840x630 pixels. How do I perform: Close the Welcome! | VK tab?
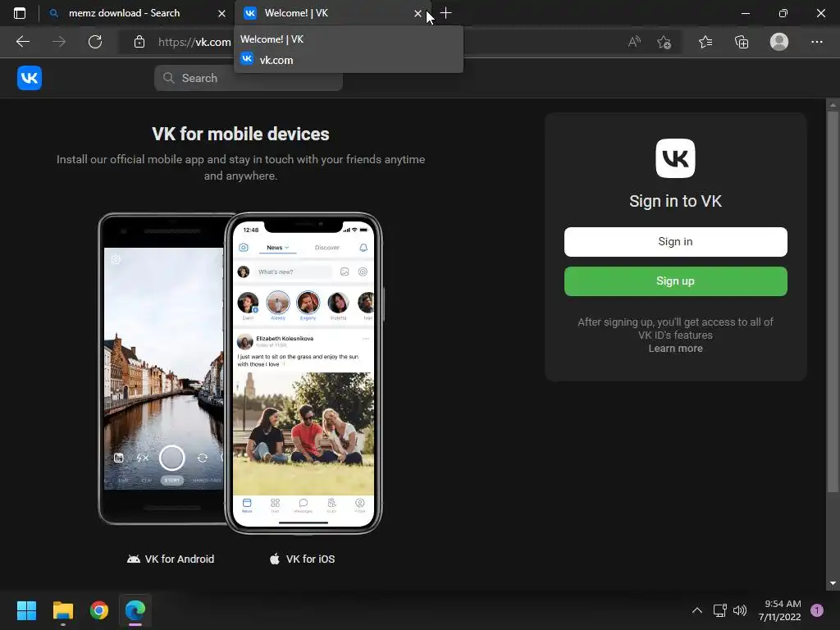[418, 13]
